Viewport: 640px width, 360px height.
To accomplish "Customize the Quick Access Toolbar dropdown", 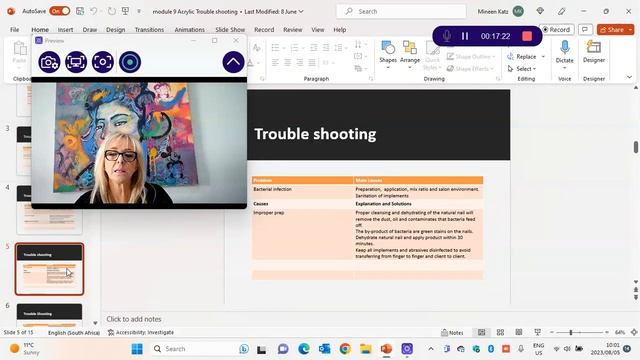I will (x=139, y=11).
